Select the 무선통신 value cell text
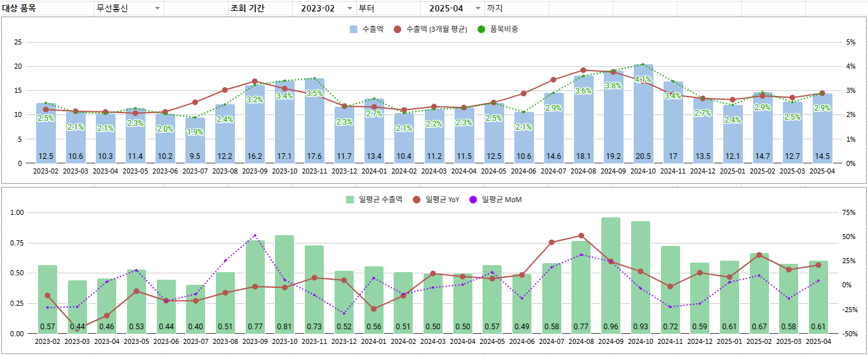 coord(112,8)
